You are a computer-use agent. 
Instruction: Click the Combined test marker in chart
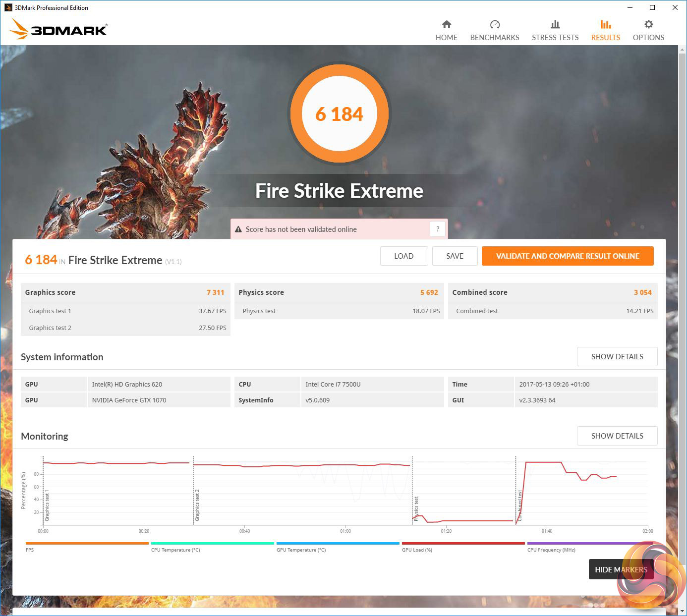[x=520, y=505]
